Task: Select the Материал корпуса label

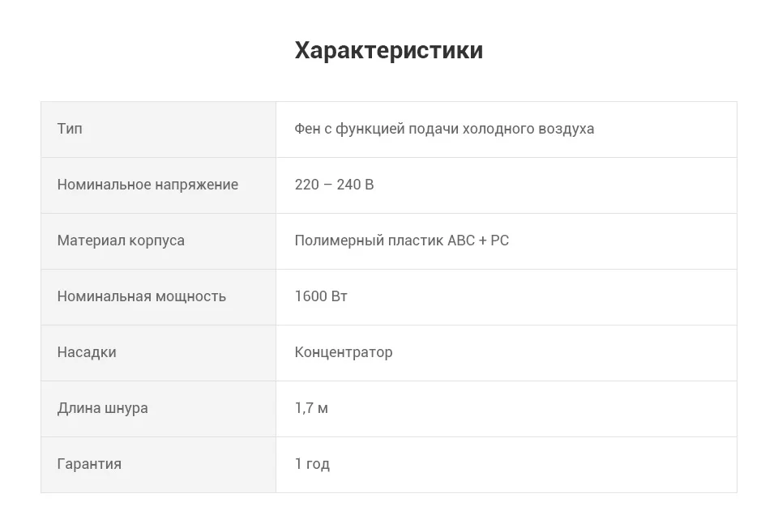Action: click(x=121, y=240)
